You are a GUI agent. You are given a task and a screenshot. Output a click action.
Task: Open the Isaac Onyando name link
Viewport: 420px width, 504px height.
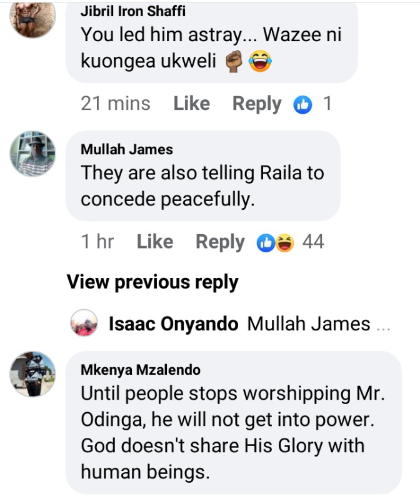(174, 324)
